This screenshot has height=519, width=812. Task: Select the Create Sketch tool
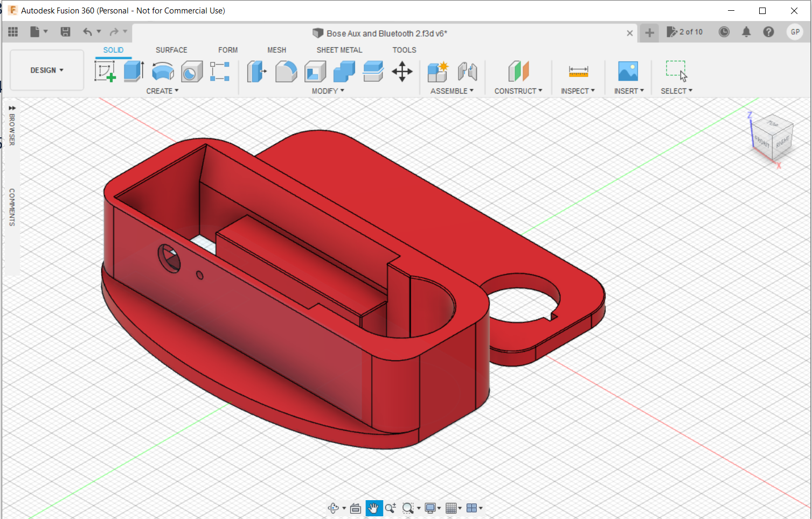[x=105, y=72]
